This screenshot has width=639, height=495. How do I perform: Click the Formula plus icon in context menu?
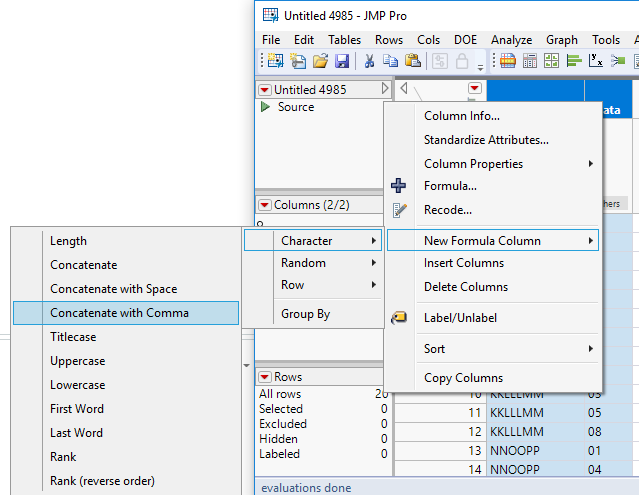click(x=399, y=186)
